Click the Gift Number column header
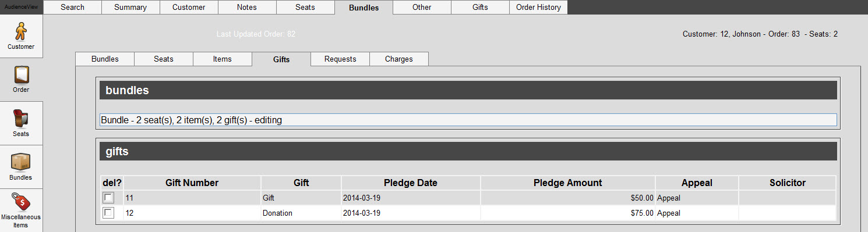The image size is (868, 232). click(192, 183)
